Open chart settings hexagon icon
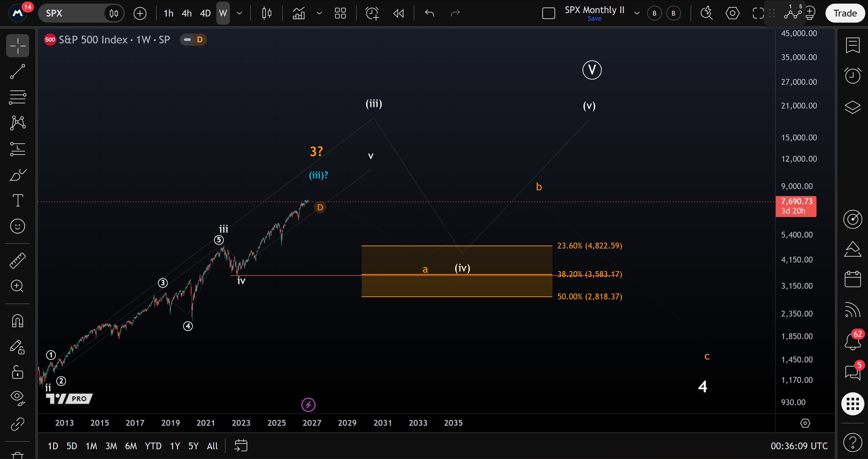This screenshot has width=868, height=459. tap(733, 13)
